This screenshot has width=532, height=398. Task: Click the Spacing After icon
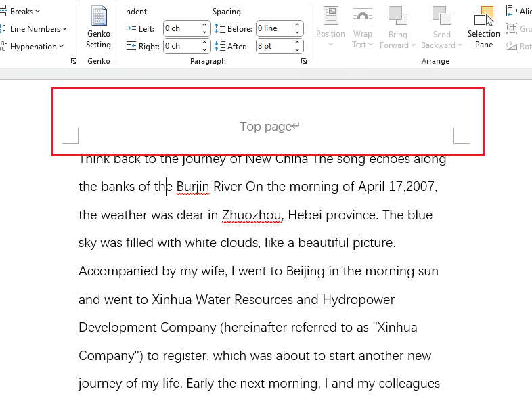tap(220, 46)
